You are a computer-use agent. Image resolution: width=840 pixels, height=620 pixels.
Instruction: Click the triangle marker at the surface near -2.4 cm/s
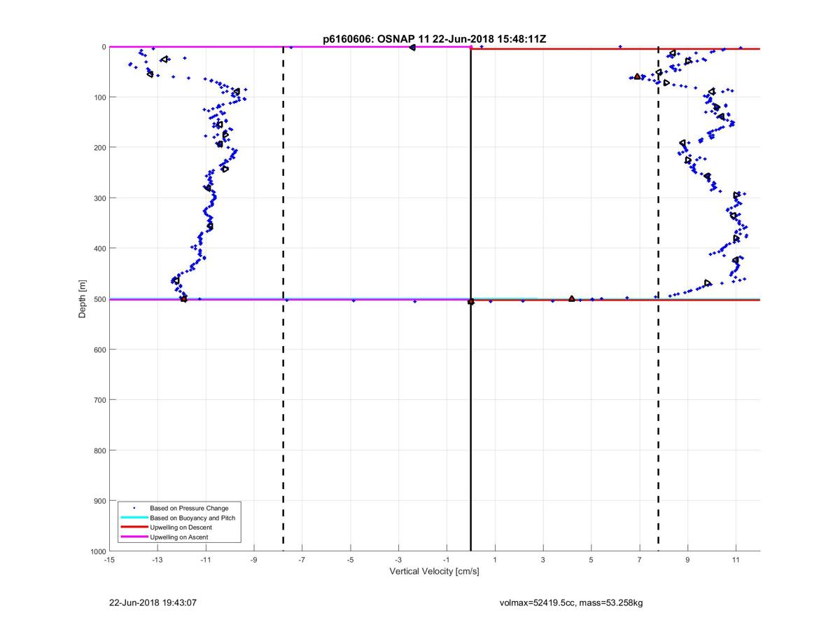[412, 47]
